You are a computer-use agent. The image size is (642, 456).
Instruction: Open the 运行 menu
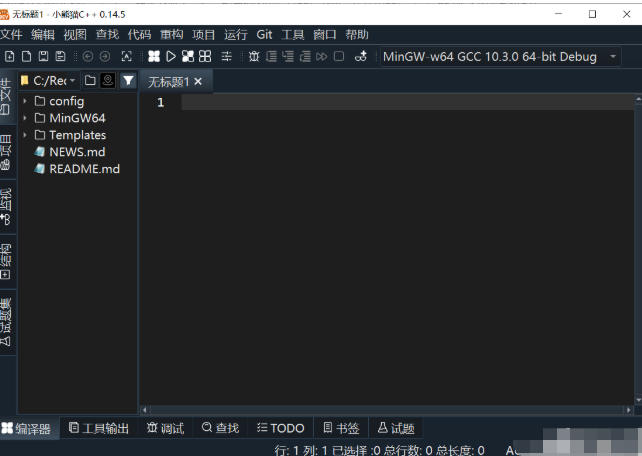[x=236, y=34]
